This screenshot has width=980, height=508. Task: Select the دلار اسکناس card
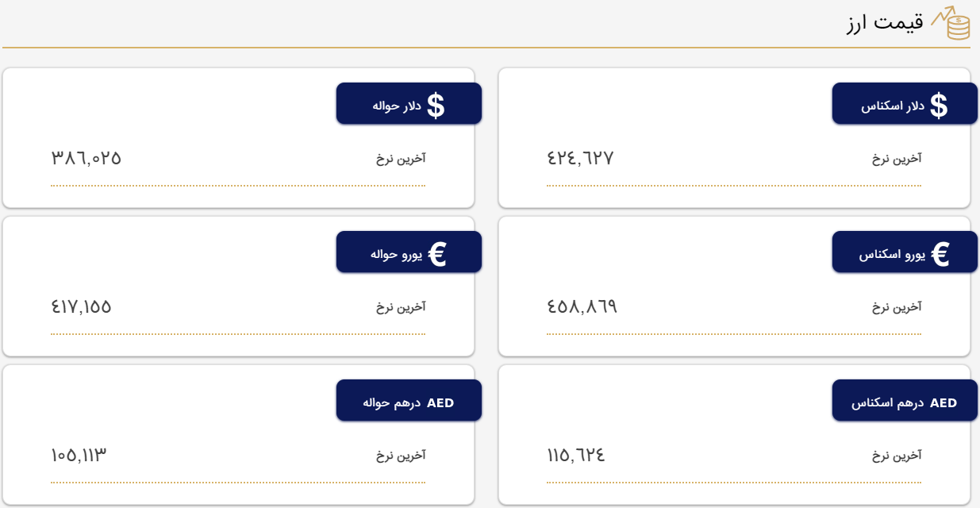(x=734, y=137)
